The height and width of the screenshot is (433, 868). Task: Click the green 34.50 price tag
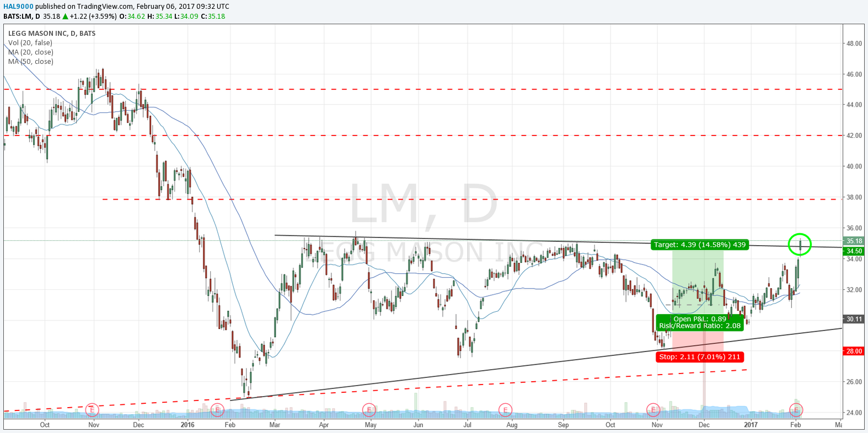(854, 251)
